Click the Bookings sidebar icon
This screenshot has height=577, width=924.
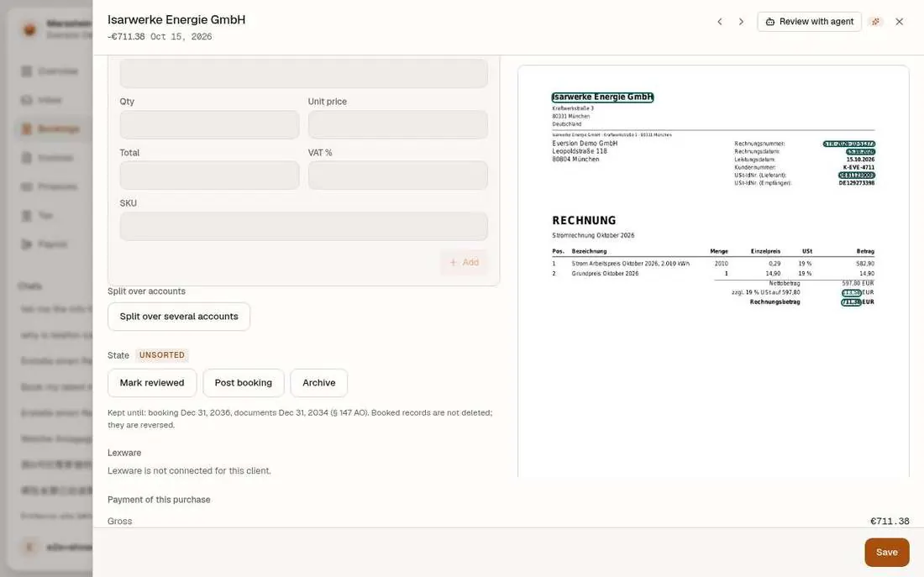click(27, 129)
